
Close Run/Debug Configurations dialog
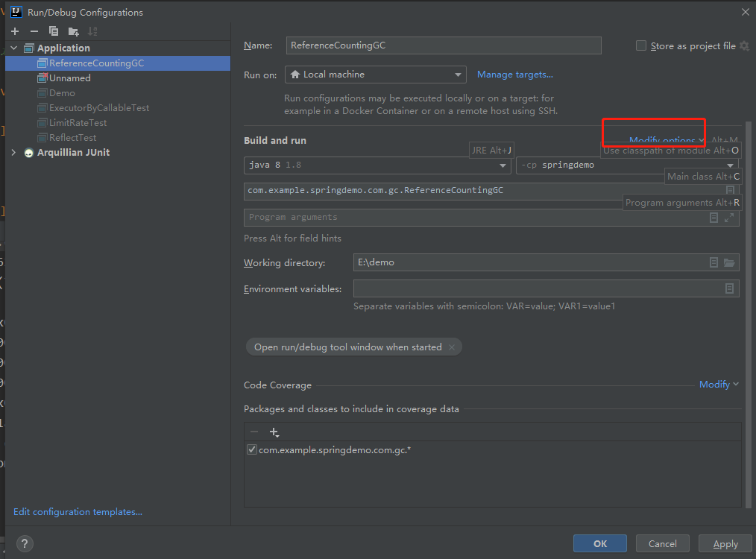746,12
